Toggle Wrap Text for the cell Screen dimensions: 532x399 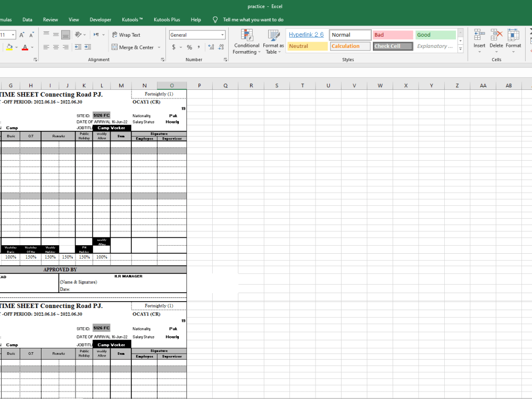[126, 35]
